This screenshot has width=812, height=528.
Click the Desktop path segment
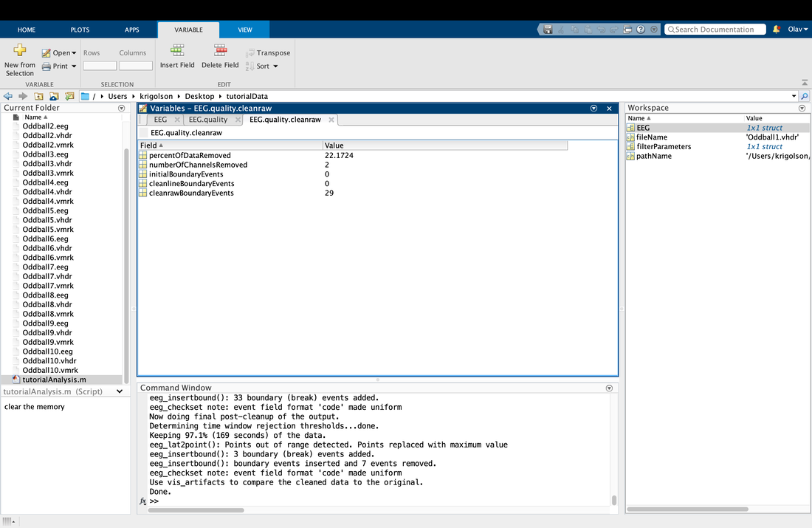pyautogui.click(x=199, y=97)
